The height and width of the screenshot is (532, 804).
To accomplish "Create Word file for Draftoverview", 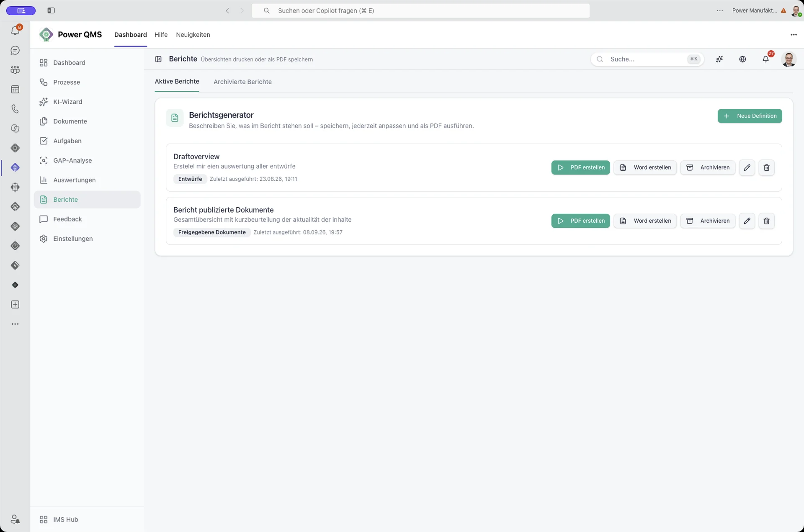I will (645, 167).
